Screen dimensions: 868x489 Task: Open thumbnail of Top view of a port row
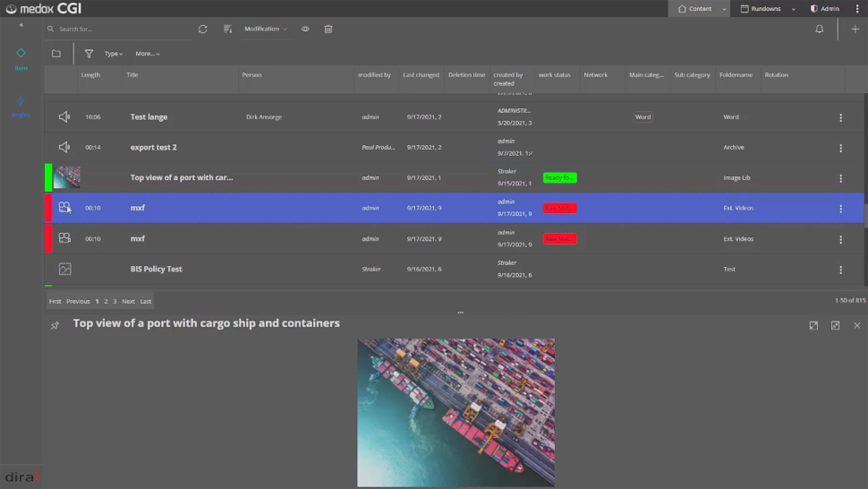pyautogui.click(x=67, y=177)
